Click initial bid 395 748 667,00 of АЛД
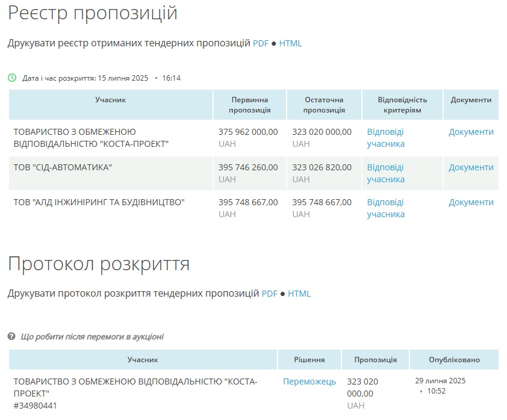507x420 pixels. pos(248,202)
